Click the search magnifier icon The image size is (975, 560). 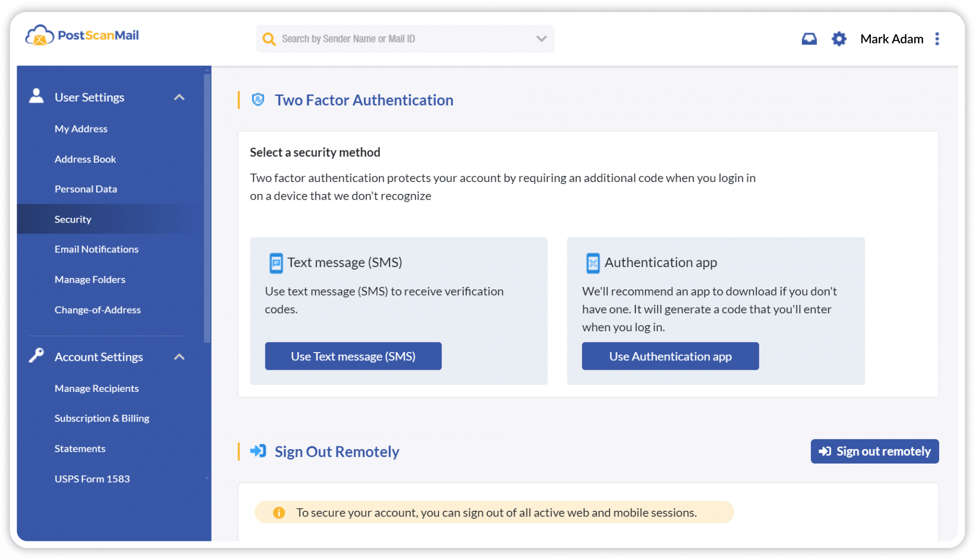269,38
